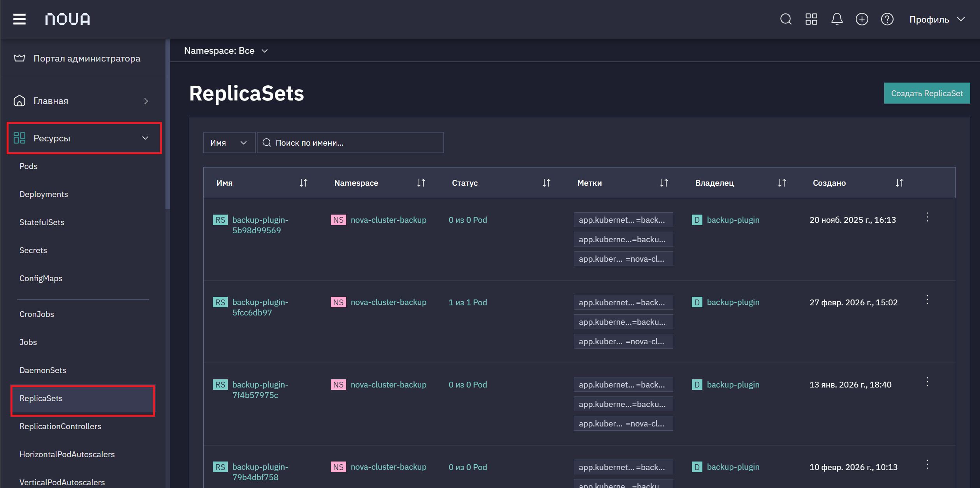Open HorizontalPodAutoscalers from the sidebar
Screen dimensions: 980x488
point(67,455)
